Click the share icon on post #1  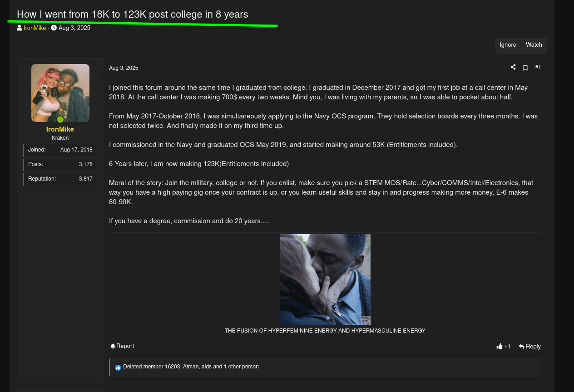point(513,67)
